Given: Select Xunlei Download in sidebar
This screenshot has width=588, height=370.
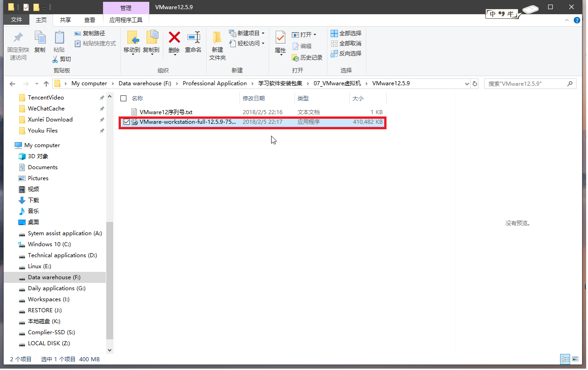Looking at the screenshot, I should 50,120.
